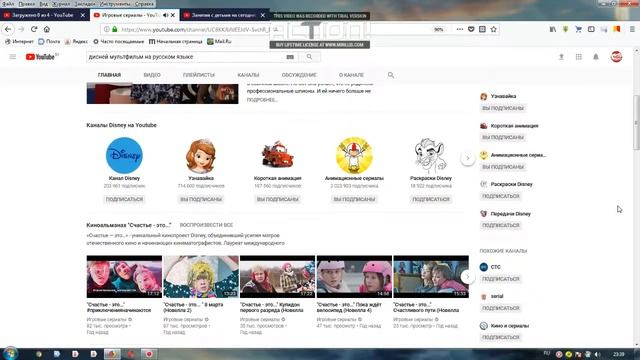Open the shopping cart extension icon

578,29
